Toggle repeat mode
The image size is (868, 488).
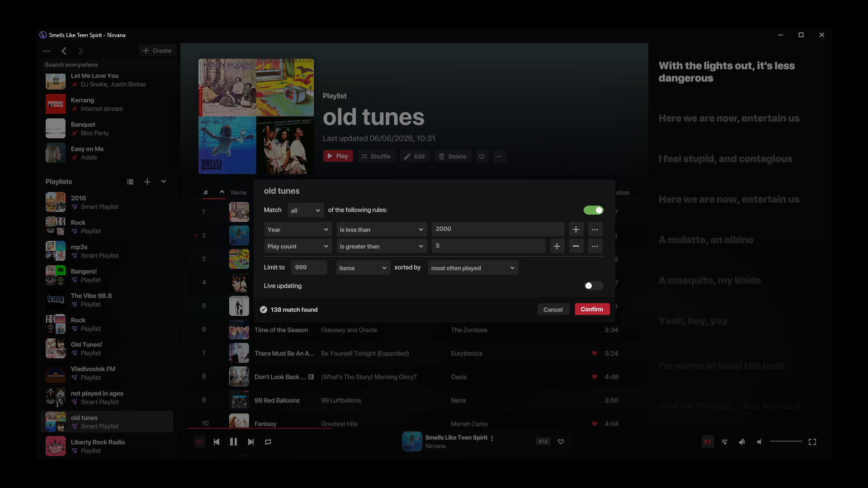pyautogui.click(x=268, y=442)
